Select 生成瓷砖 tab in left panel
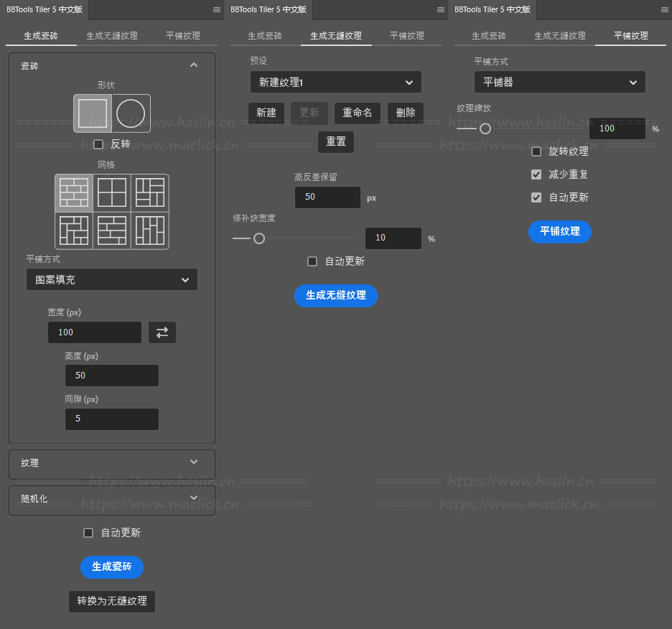Viewport: 672px width, 629px height. [x=41, y=36]
